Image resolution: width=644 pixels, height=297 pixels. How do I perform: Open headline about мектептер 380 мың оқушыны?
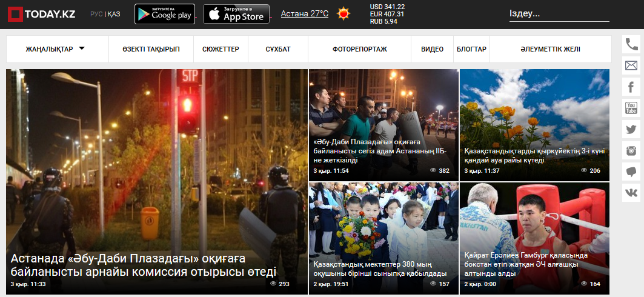click(379, 269)
